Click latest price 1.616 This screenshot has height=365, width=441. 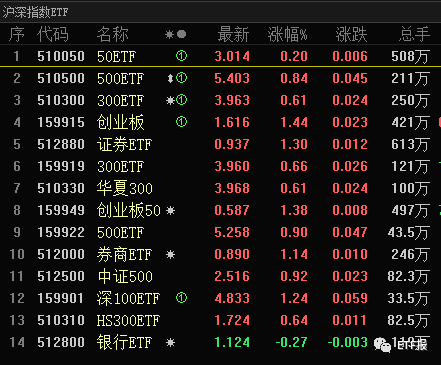pos(232,122)
